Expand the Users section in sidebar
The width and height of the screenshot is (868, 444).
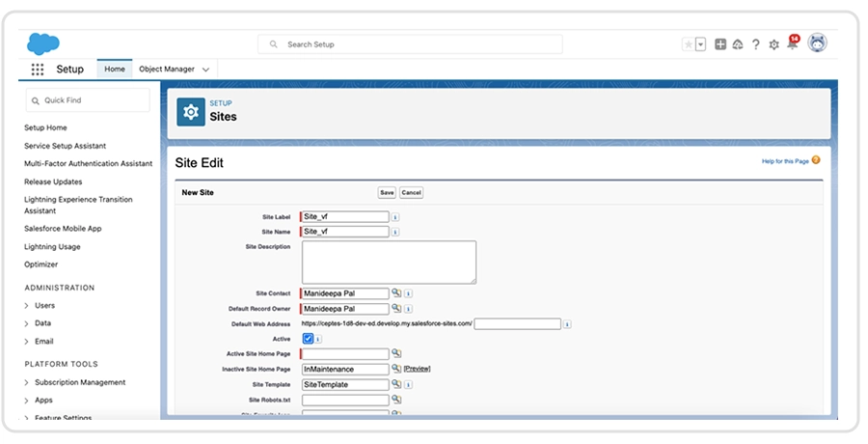26,306
